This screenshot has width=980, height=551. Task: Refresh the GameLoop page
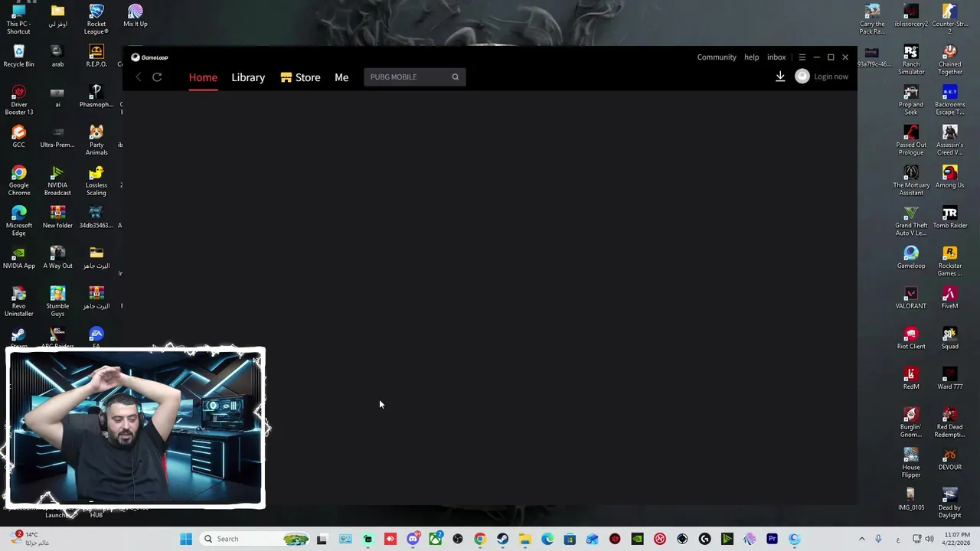(157, 77)
